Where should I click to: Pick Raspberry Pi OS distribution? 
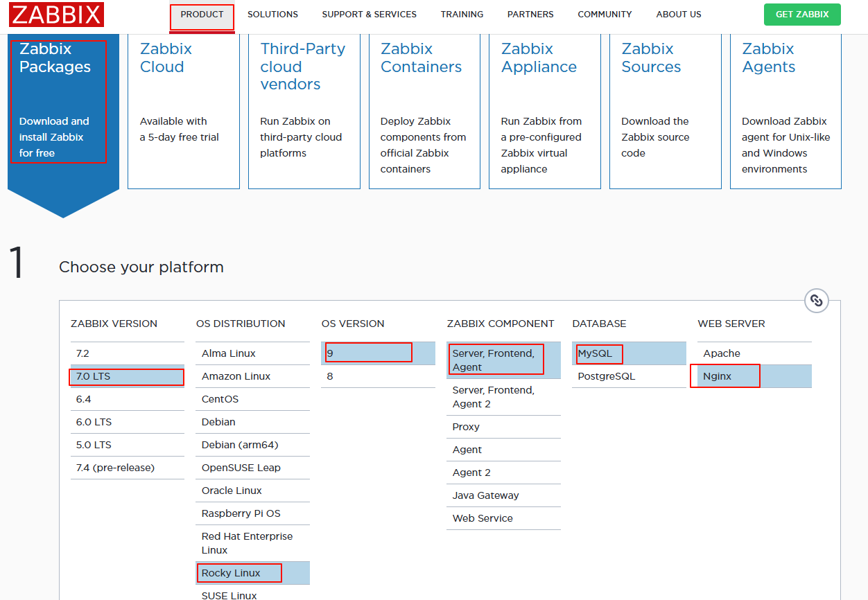[253, 513]
